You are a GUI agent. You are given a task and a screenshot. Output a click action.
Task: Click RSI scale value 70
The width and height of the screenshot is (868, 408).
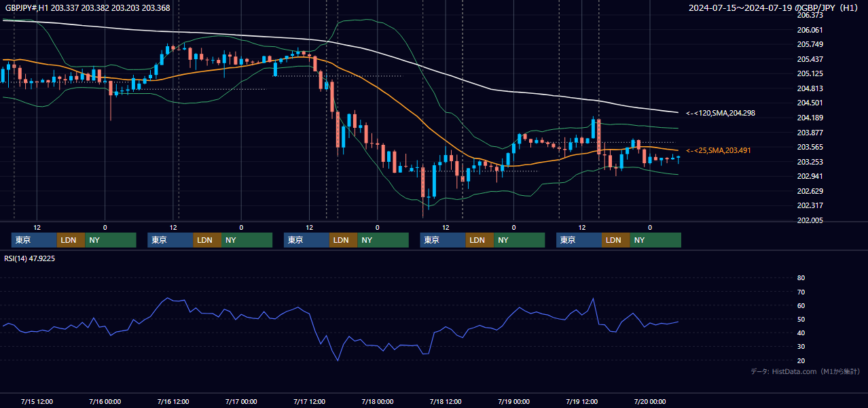click(x=801, y=292)
